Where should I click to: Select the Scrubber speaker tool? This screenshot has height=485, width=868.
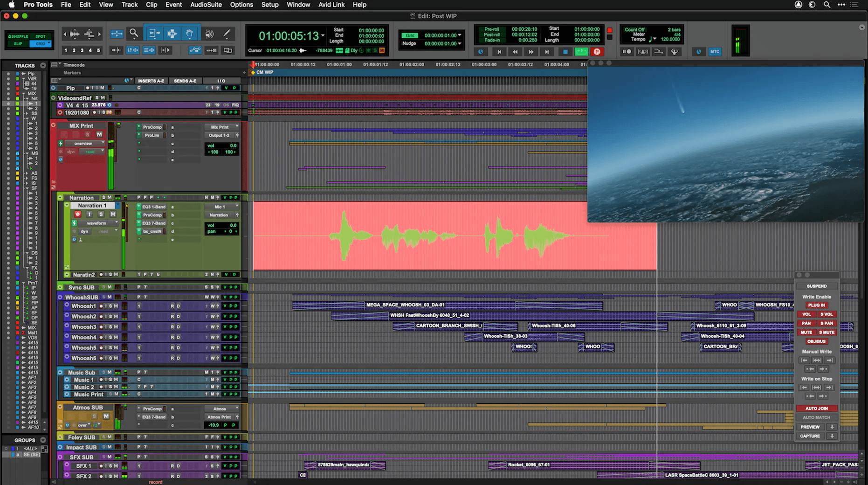209,34
